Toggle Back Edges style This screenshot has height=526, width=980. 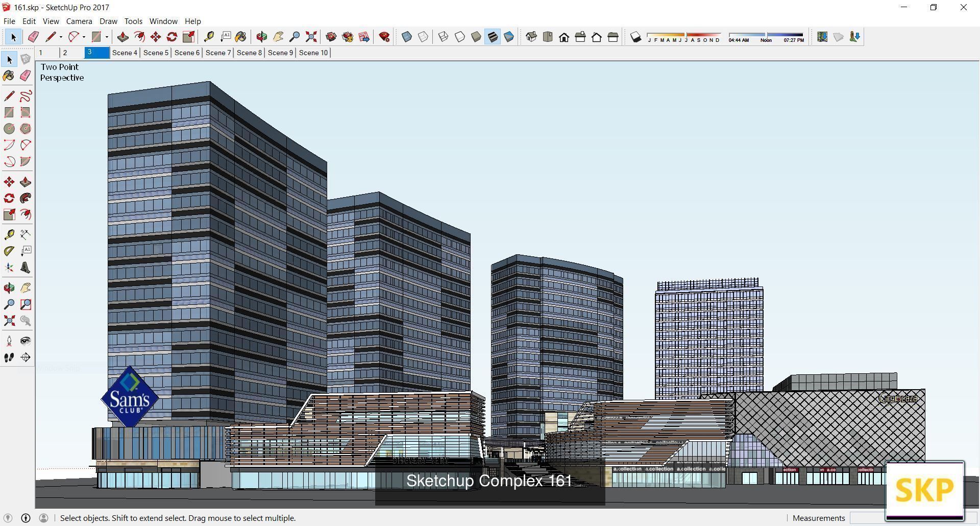point(423,37)
